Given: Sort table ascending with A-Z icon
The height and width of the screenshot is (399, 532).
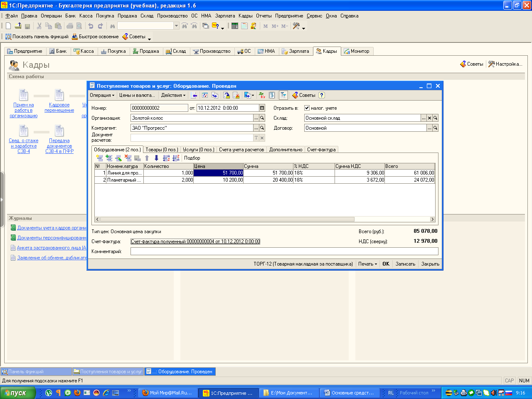Looking at the screenshot, I should (166, 158).
